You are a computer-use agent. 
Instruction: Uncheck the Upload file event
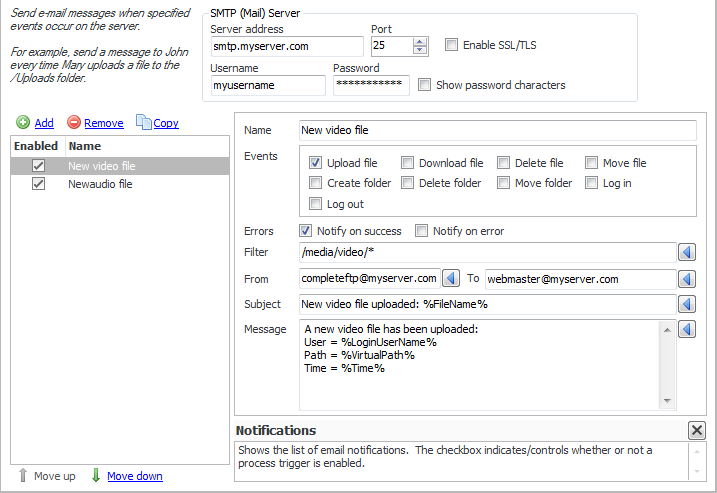[315, 163]
